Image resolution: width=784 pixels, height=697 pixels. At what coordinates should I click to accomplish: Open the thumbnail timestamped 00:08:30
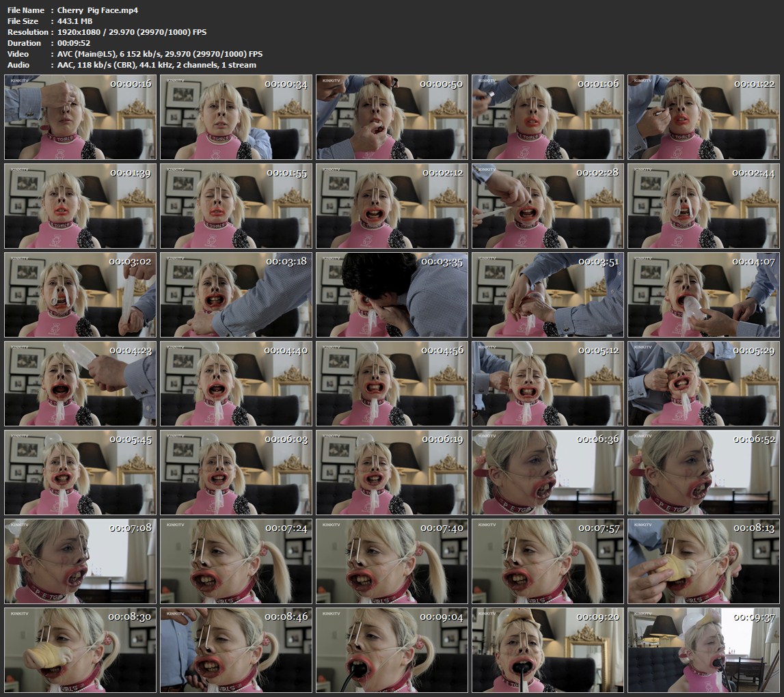coord(80,650)
